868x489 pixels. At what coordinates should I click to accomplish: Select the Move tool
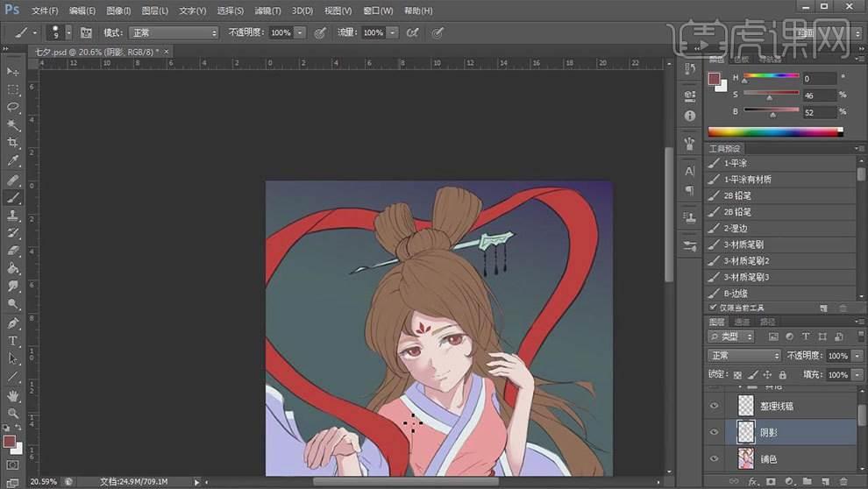coord(13,71)
